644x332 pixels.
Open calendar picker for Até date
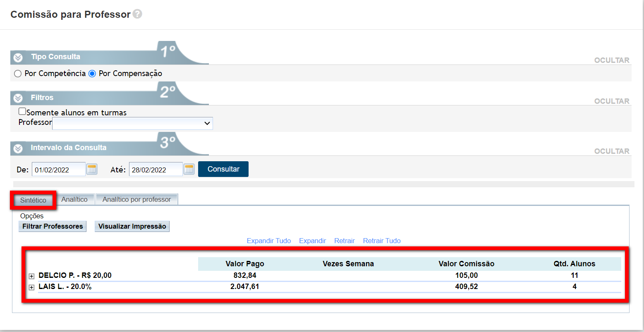point(189,169)
